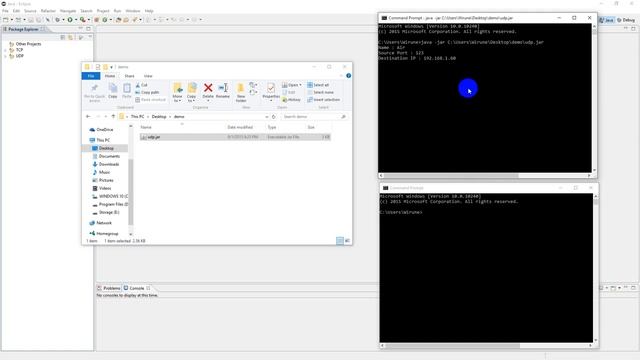
Task: Switch to the View ribbon tab
Action: click(x=148, y=76)
